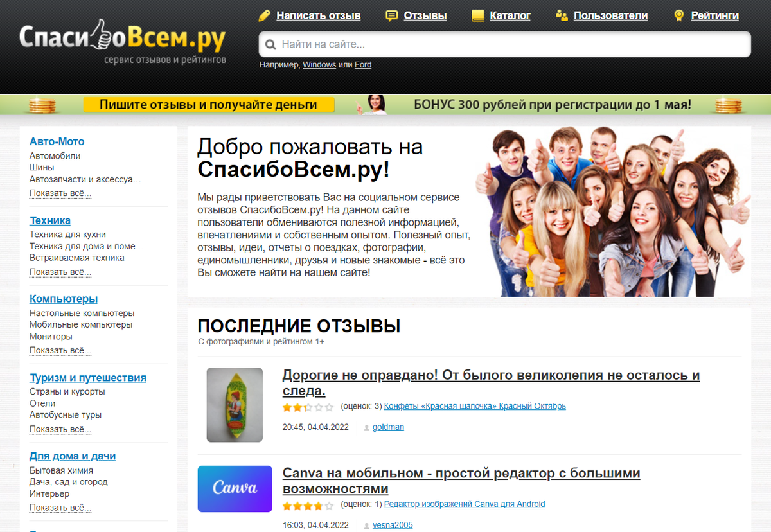The image size is (771, 532).
Task: Open the Для дома и дачи category
Action: (x=73, y=456)
